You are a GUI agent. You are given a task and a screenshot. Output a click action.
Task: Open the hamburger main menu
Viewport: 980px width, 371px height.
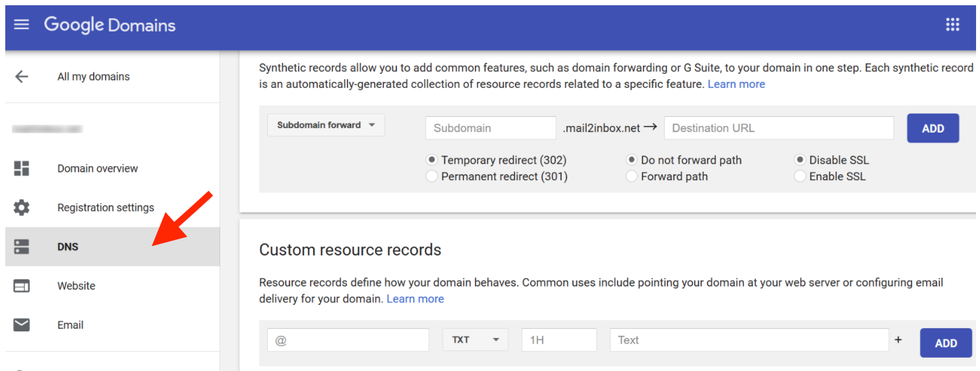point(22,25)
